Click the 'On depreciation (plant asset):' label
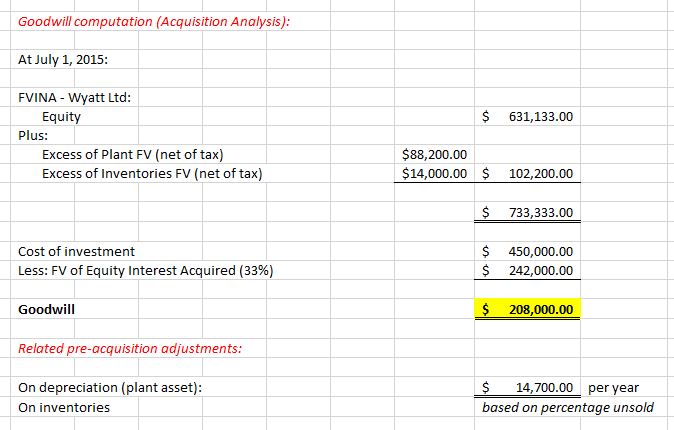 tap(111, 387)
